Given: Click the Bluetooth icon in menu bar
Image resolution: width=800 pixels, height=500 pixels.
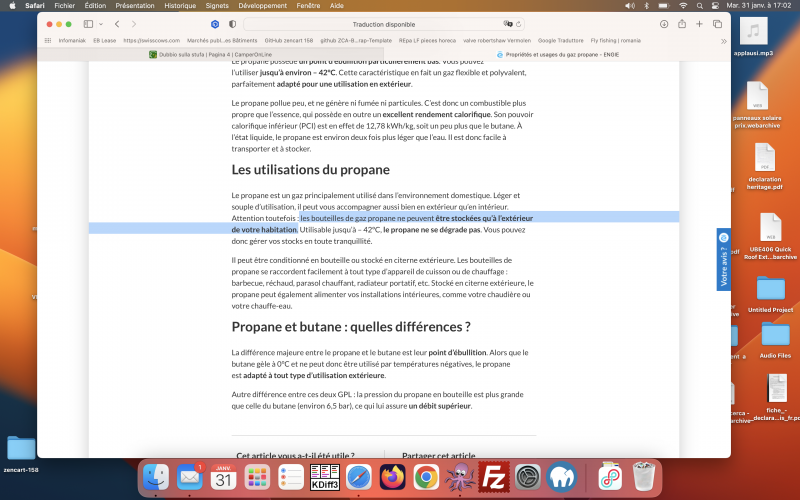Looking at the screenshot, I should pyautogui.click(x=646, y=6).
